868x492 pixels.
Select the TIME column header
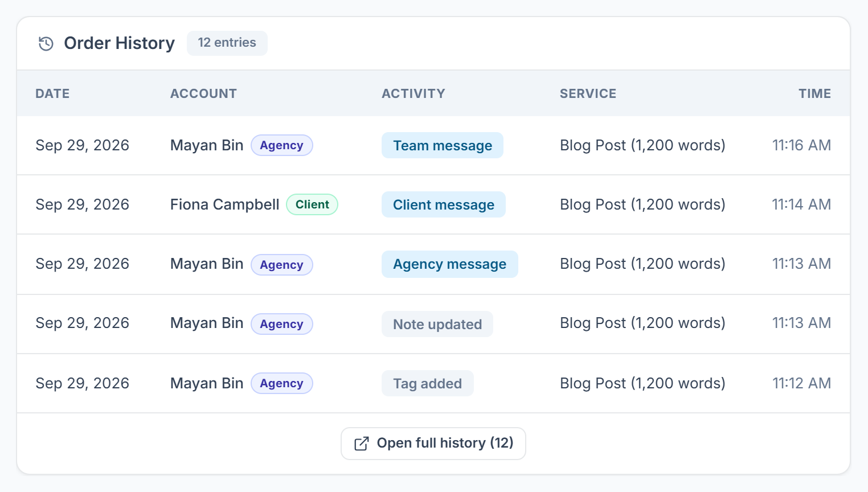click(814, 94)
